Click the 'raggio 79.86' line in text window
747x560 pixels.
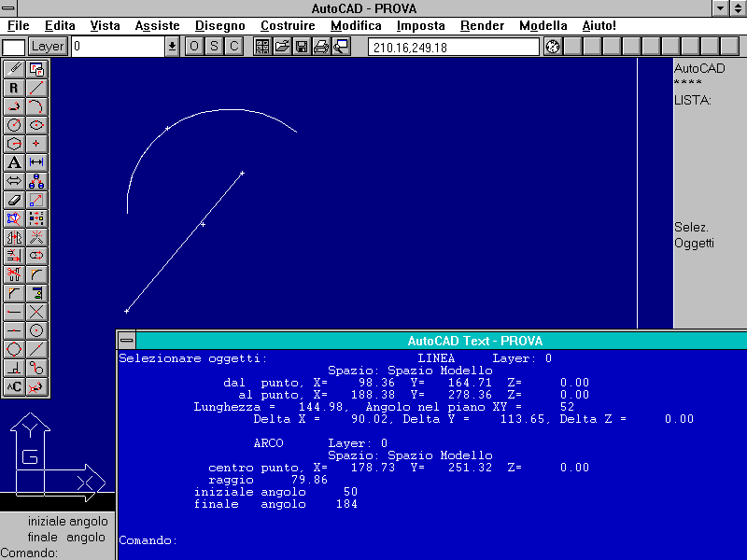click(268, 480)
